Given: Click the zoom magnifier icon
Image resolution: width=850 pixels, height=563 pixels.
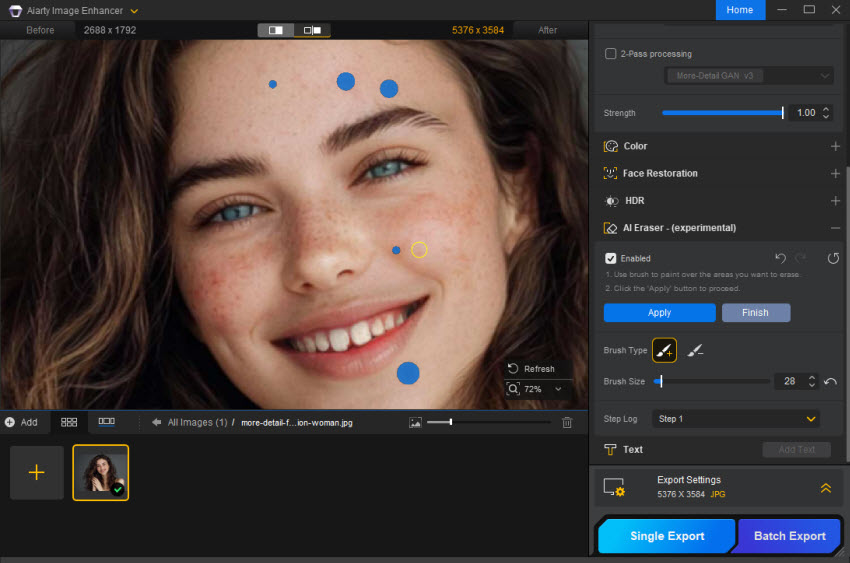Looking at the screenshot, I should (513, 389).
